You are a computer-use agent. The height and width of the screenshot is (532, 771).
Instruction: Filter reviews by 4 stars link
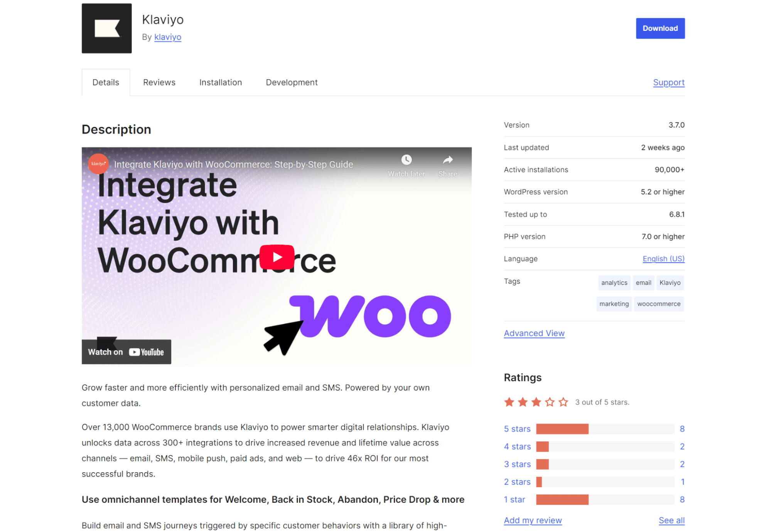click(x=517, y=446)
